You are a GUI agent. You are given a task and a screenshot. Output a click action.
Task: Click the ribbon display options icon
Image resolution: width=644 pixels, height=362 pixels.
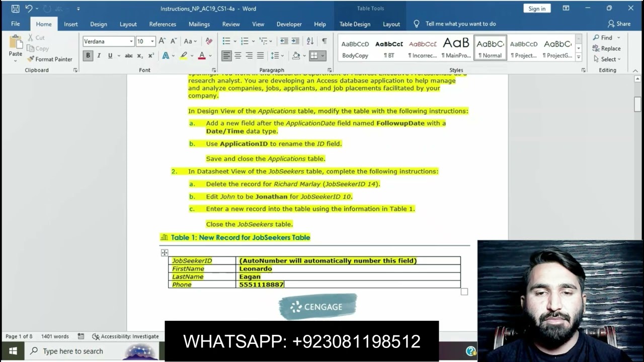[x=566, y=9]
